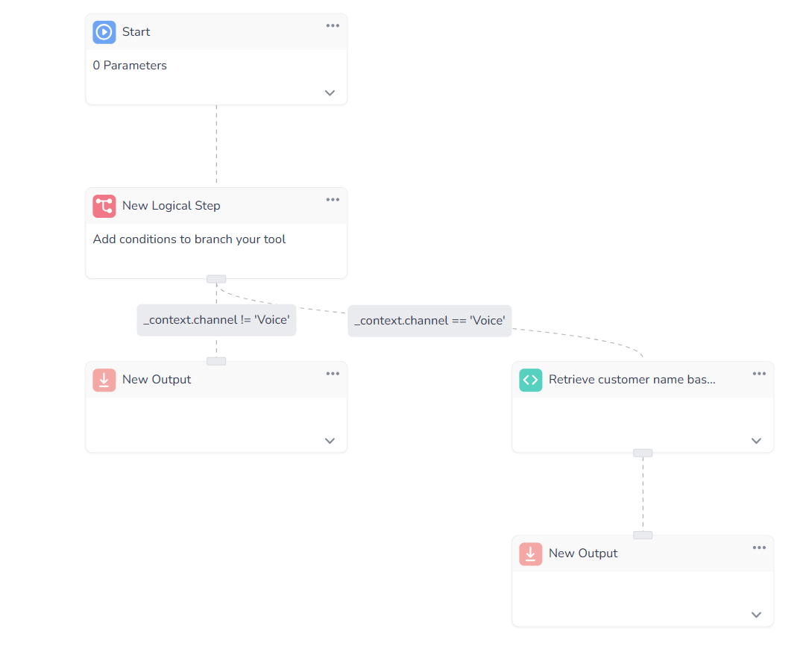Click connector handle beneath Retrieve customer name node

click(643, 453)
